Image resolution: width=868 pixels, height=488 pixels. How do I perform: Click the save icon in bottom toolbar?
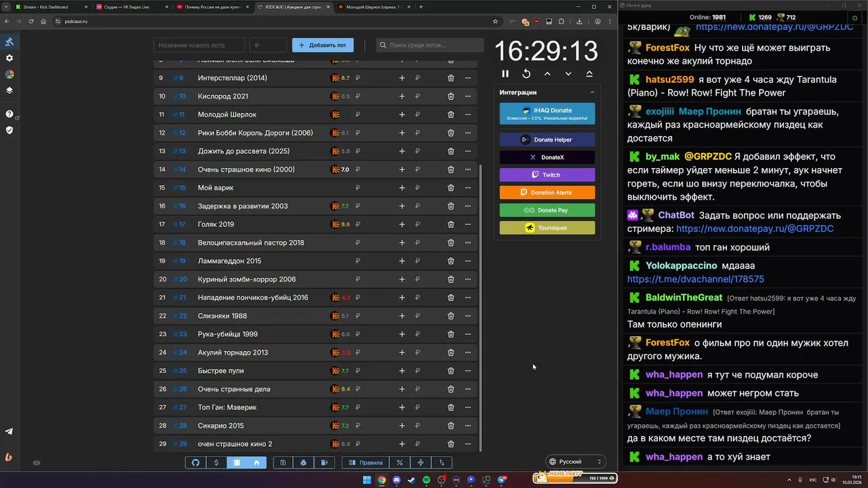pyautogui.click(x=283, y=463)
